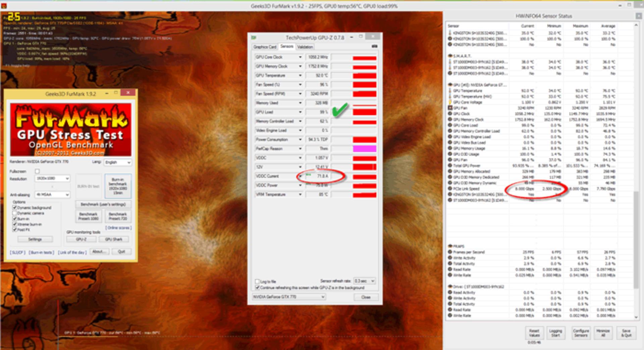Open the Resolution dropdown in FurMark
The width and height of the screenshot is (644, 350).
tap(52, 178)
